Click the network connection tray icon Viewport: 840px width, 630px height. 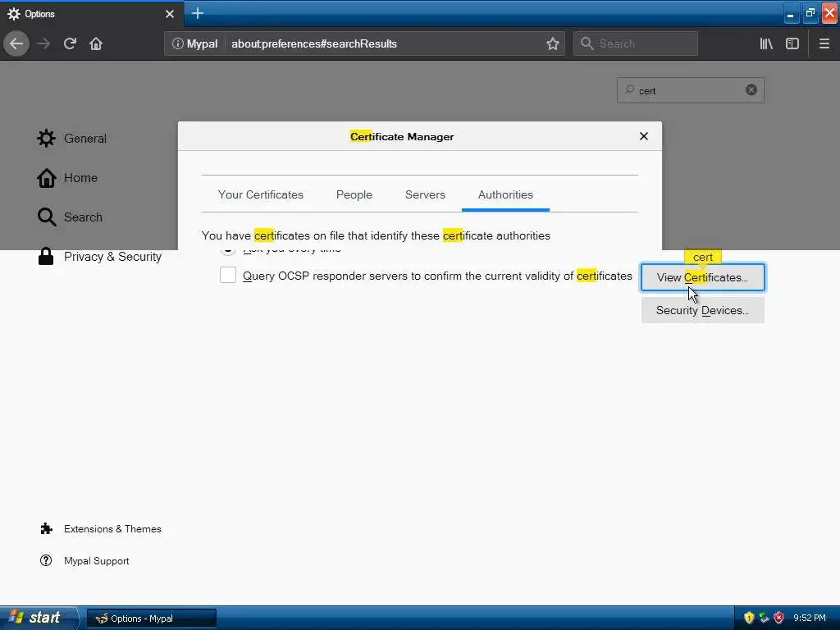point(764,618)
